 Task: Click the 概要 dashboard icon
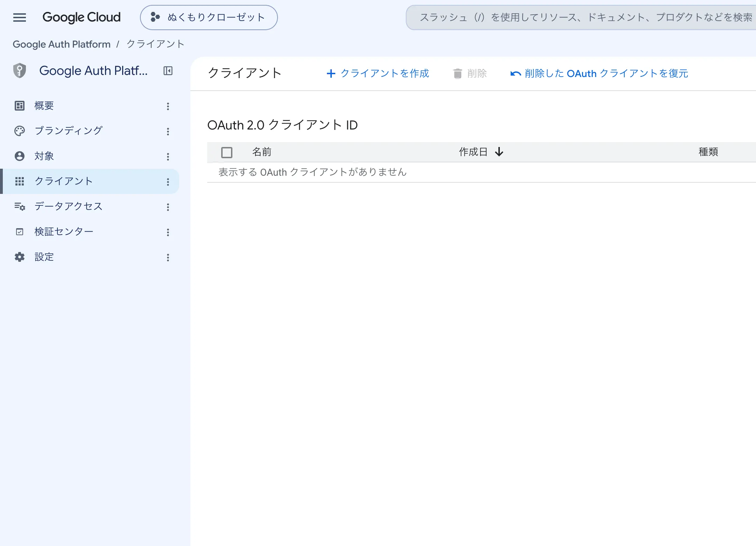[20, 106]
